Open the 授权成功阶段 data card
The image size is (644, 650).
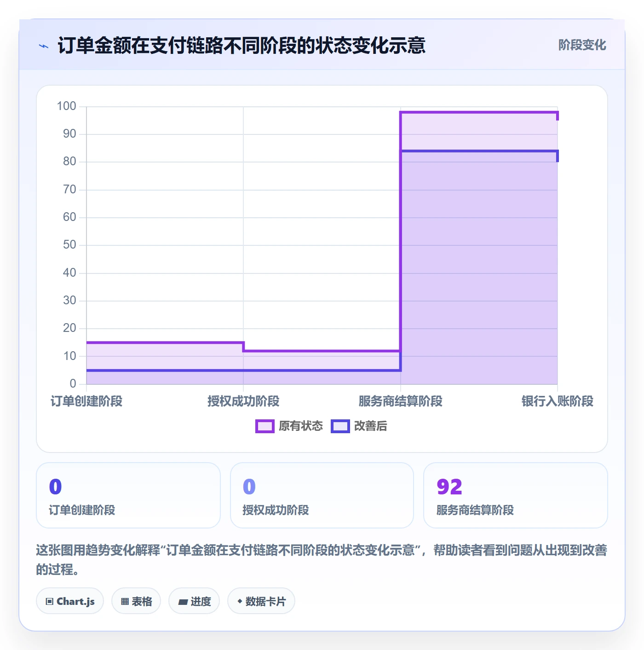(322, 495)
